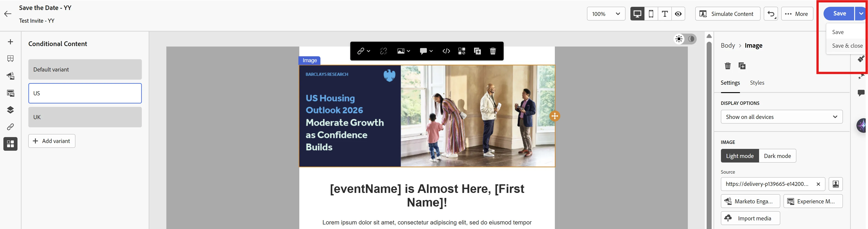Click Body in the breadcrumb
868x229 pixels.
pos(728,45)
